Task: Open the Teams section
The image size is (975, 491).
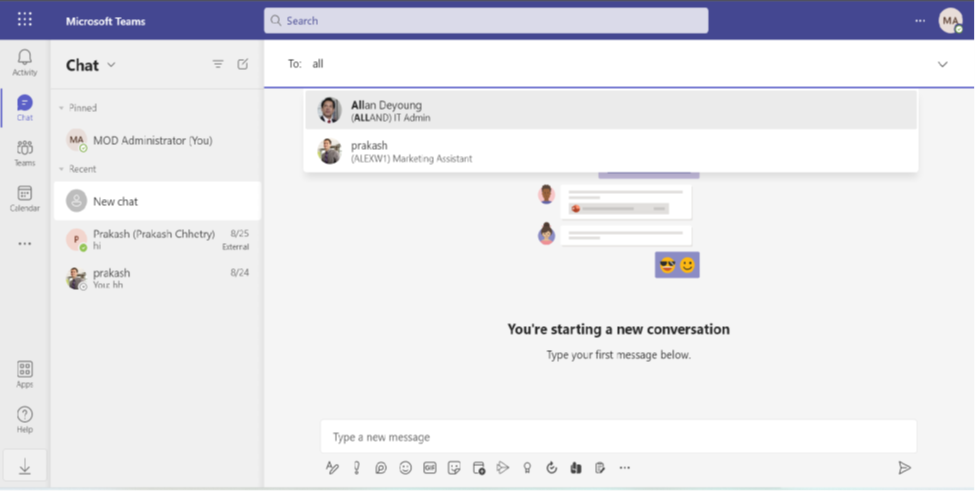Action: [x=24, y=153]
